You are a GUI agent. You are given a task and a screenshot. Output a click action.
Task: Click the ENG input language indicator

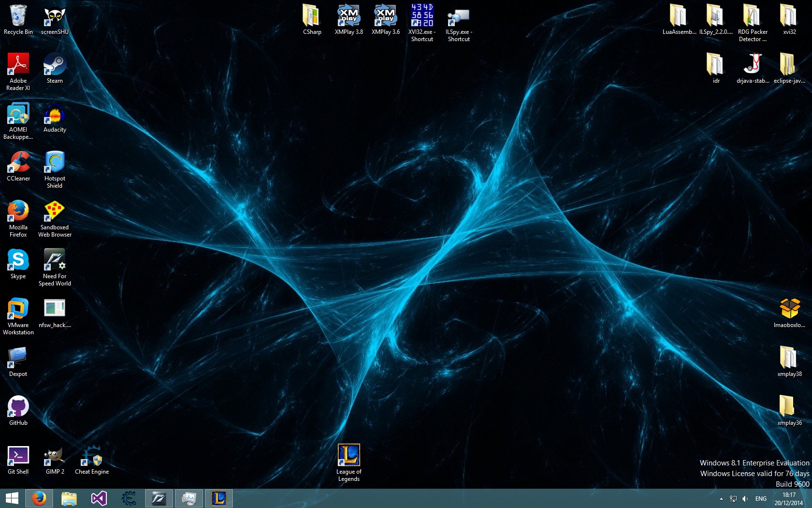(761, 499)
